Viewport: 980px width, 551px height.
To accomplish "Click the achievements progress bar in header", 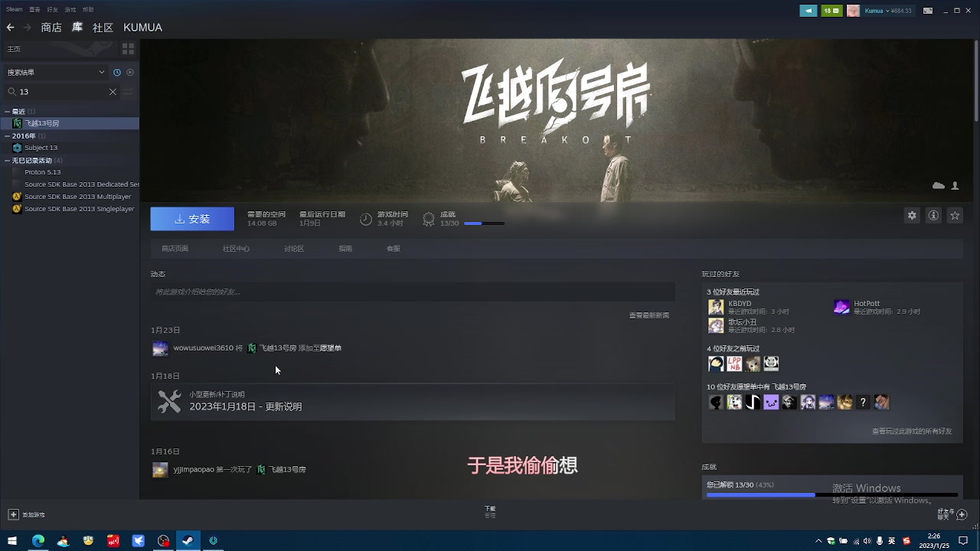I will [484, 223].
